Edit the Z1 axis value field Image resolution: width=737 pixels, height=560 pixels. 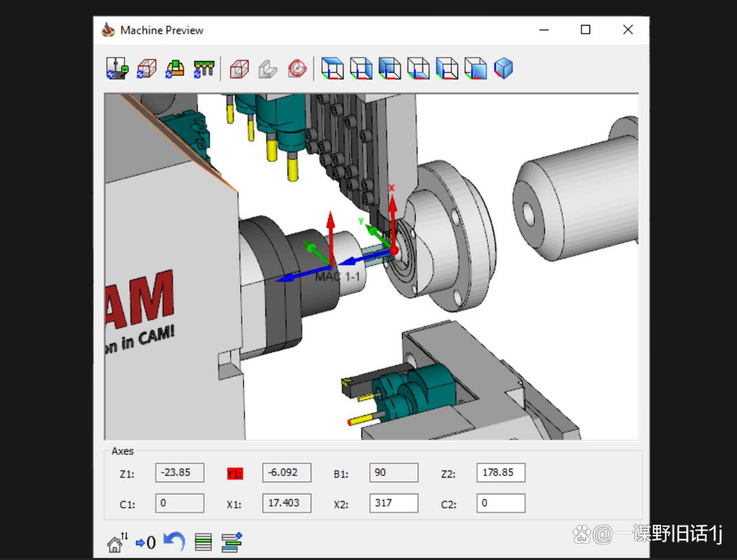179,472
